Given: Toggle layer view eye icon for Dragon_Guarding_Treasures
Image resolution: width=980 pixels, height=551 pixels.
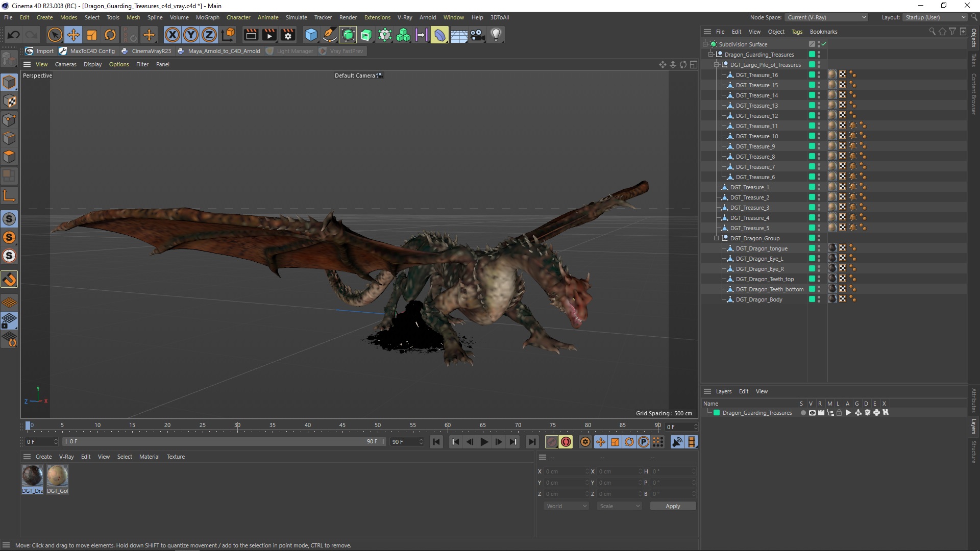Looking at the screenshot, I should pos(812,413).
